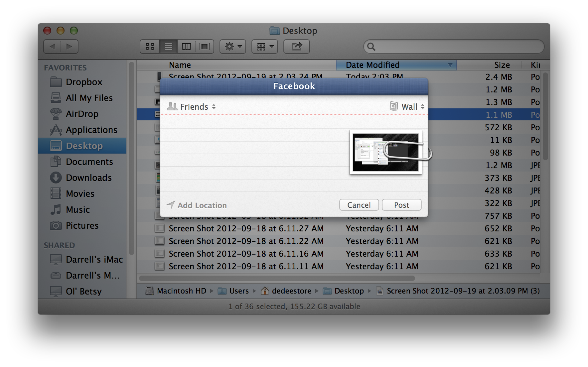Viewport: 588px width, 367px height.
Task: Select Screen Shot 2012-09-18 at 6.11.27 AM
Action: point(339,228)
